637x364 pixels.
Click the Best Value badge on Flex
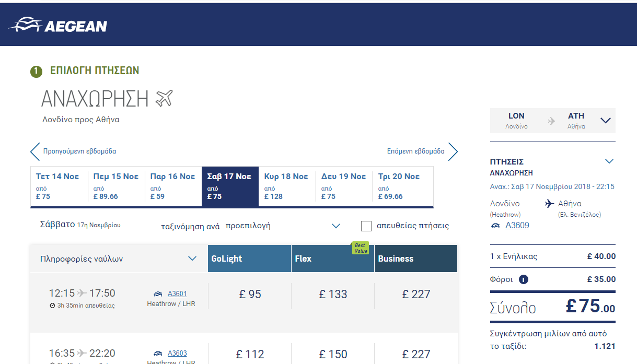(360, 248)
